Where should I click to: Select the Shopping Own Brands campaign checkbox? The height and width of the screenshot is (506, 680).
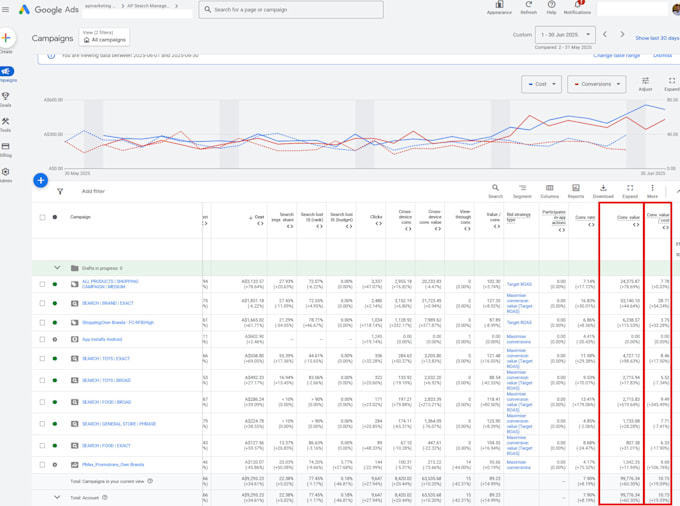coord(42,323)
